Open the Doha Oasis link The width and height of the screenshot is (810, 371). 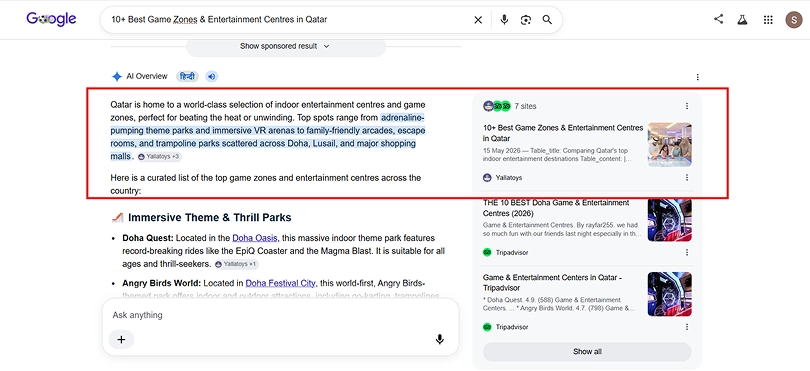coord(255,238)
